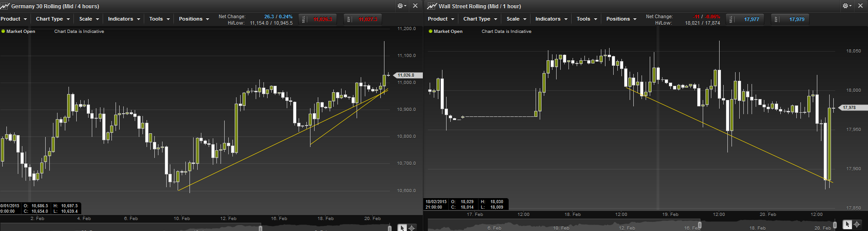The height and width of the screenshot is (231, 868).
Task: Open Chart Type dropdown in Wall Street chart
Action: [x=480, y=19]
